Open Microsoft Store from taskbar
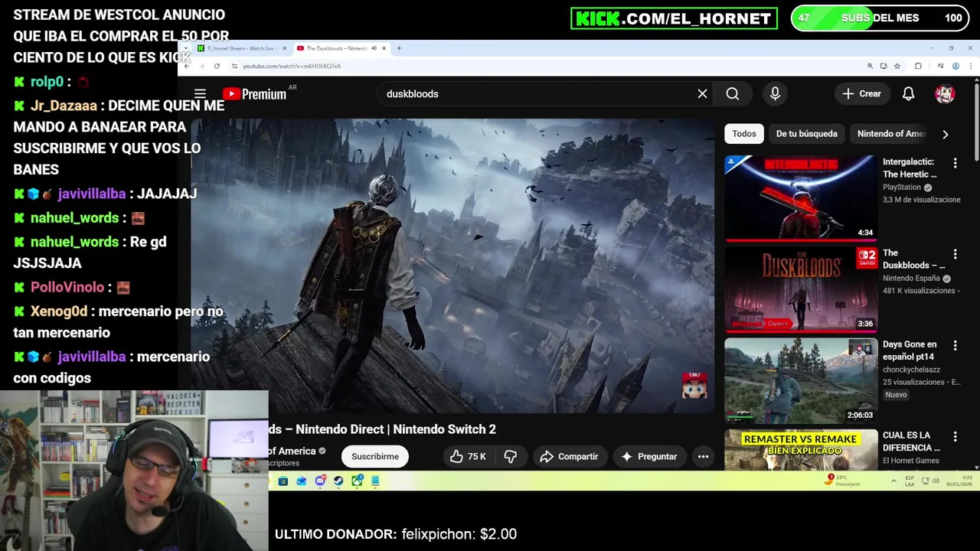The height and width of the screenshot is (551, 980). click(x=283, y=481)
